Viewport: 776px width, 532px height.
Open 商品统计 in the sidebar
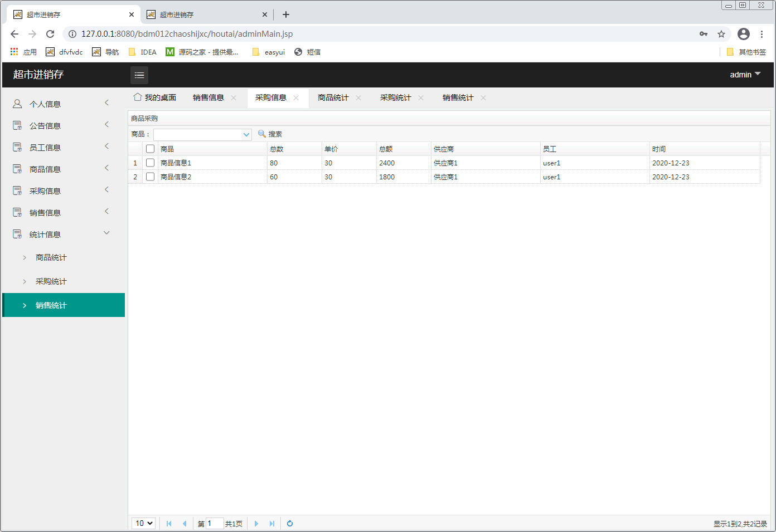pyautogui.click(x=64, y=257)
